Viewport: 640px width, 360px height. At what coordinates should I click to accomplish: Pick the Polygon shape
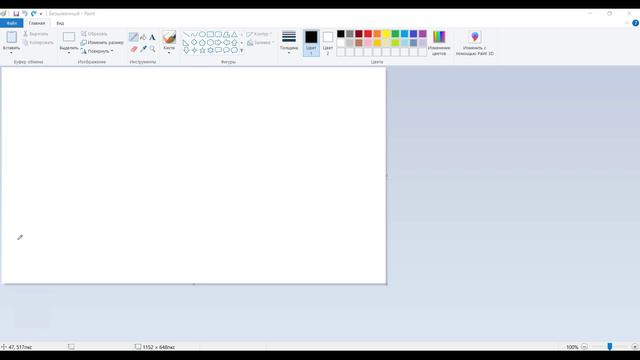coord(227,34)
